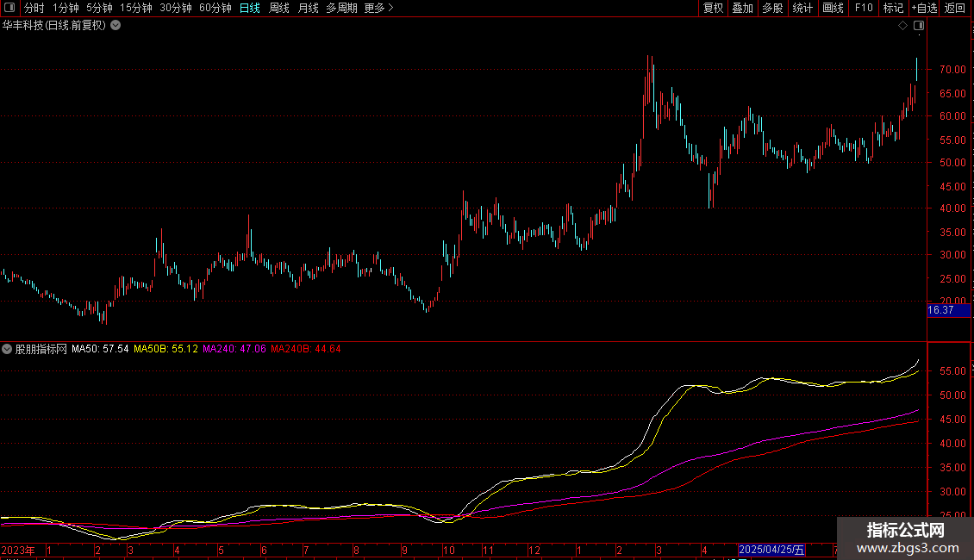Image resolution: width=974 pixels, height=560 pixels.
Task: Toggle the left side panel icon
Action: [x=9, y=8]
